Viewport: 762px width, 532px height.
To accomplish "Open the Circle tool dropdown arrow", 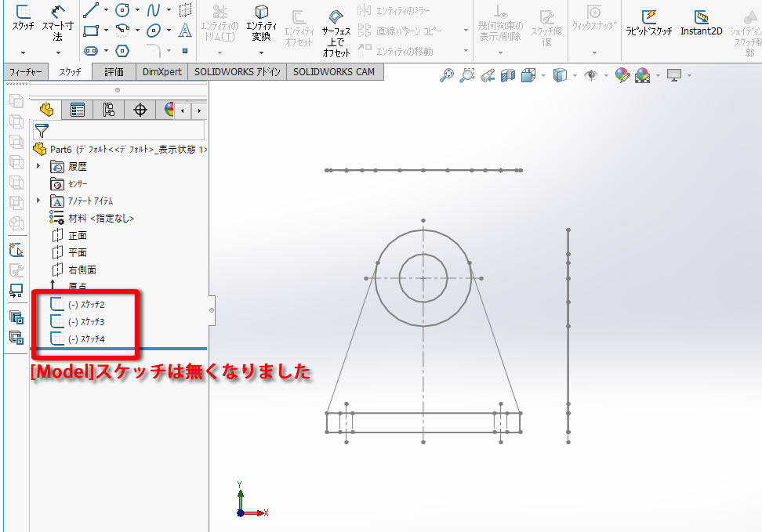I will click(x=137, y=10).
